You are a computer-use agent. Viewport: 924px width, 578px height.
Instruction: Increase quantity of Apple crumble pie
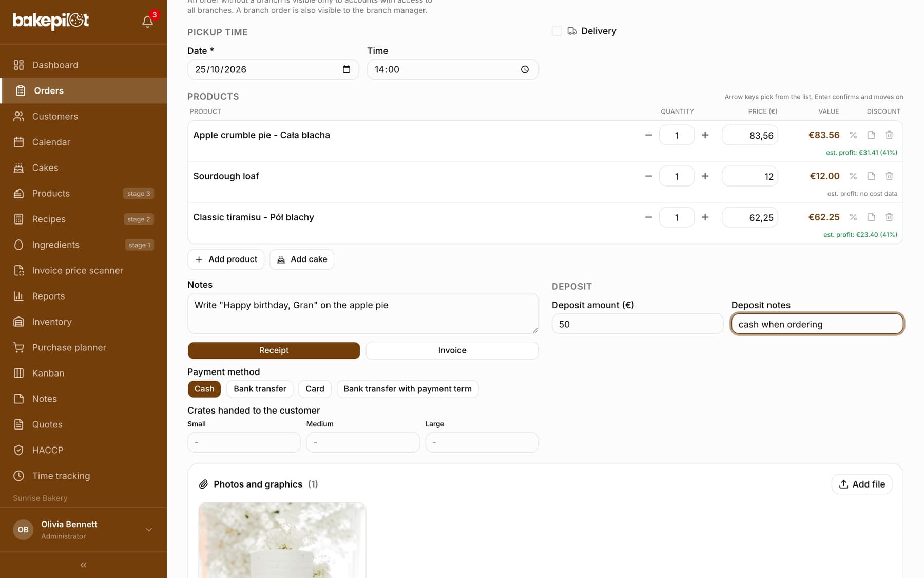[705, 135]
